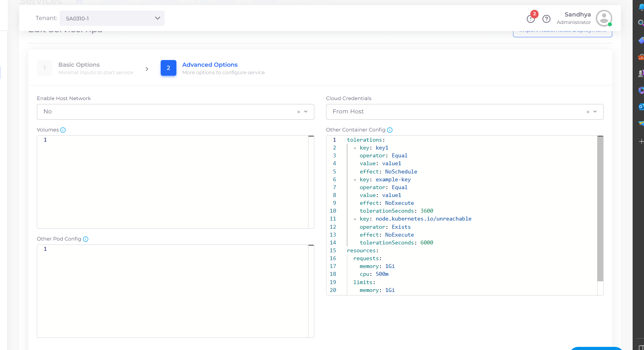Show info tooltip for Other Container Config
Screen dimensions: 644x350
[390, 130]
